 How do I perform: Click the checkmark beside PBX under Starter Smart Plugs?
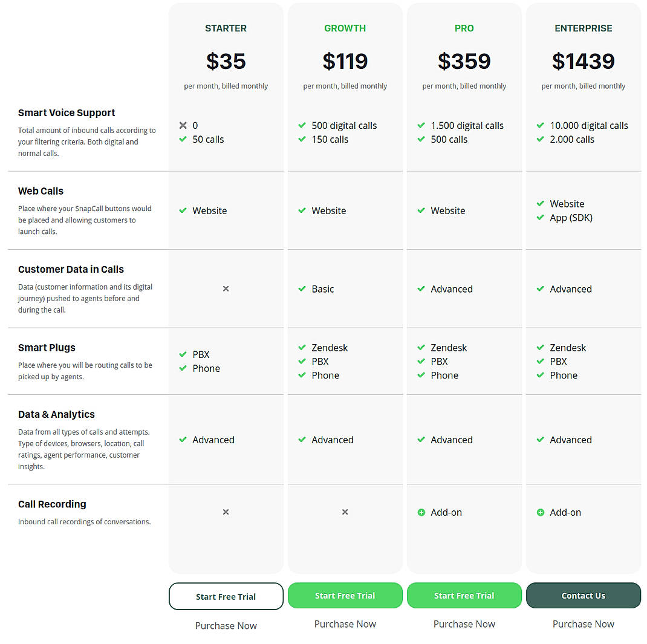tap(183, 354)
